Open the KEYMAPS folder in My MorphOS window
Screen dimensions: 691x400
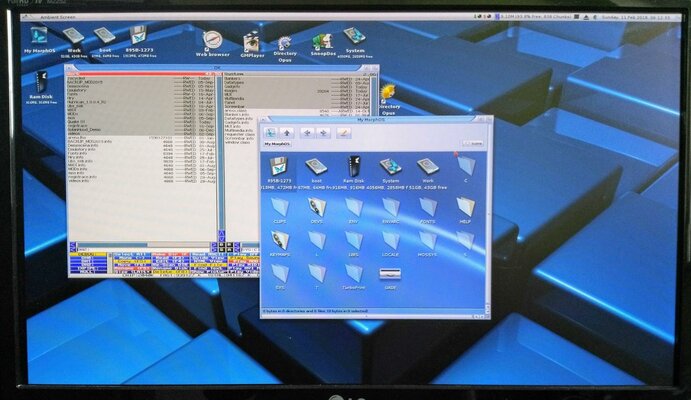point(280,241)
